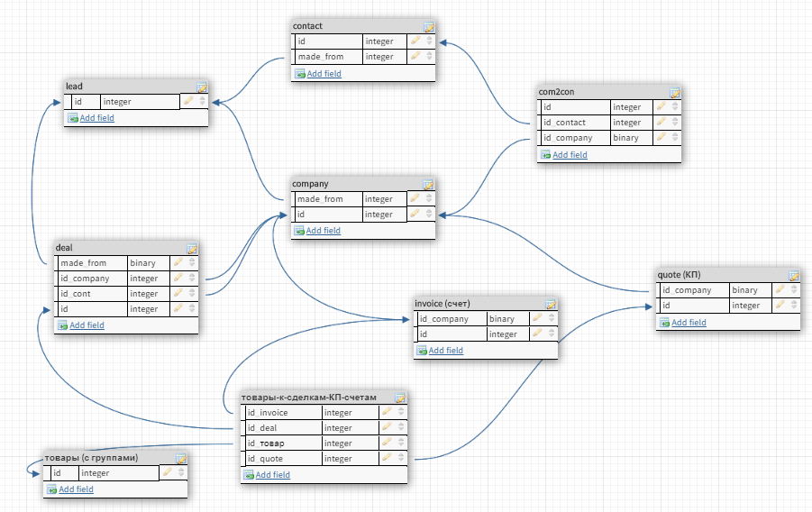
Task: Add a field to the com2con table
Action: point(570,154)
